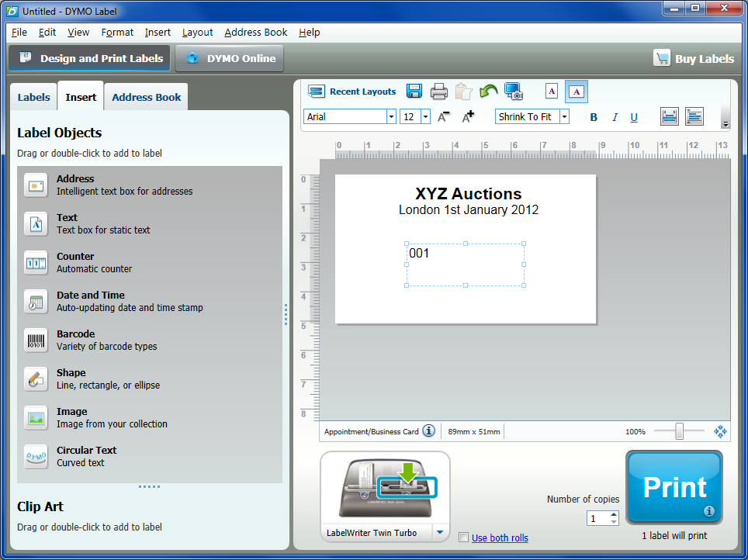
Task: Add Counter object icon
Action: pyautogui.click(x=36, y=262)
